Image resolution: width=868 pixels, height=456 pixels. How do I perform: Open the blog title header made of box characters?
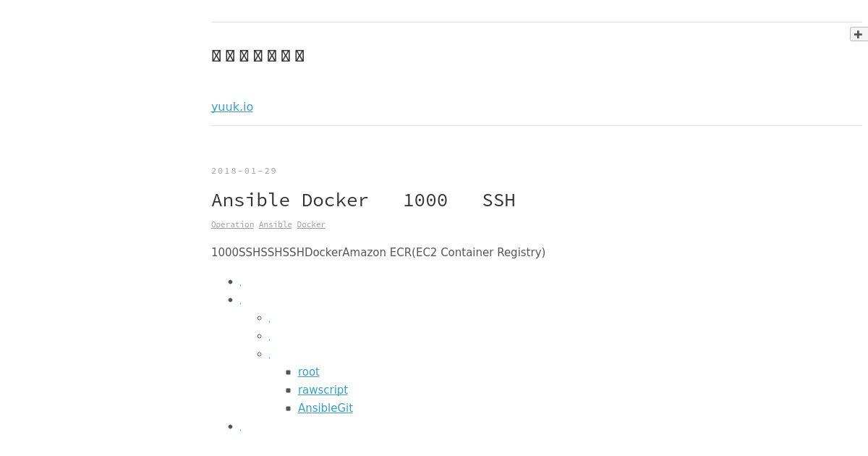tap(258, 56)
